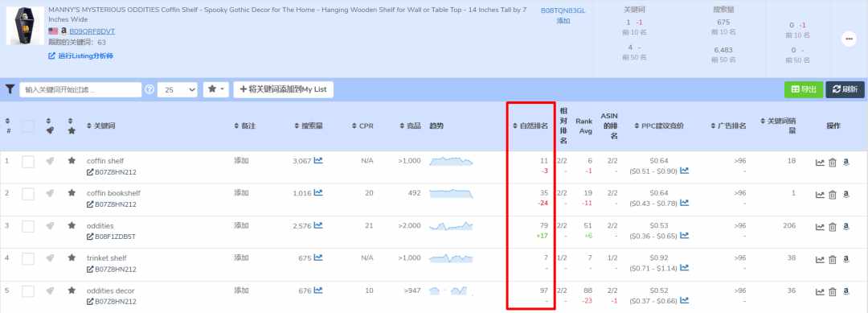This screenshot has width=868, height=313.
Task: Check the oddities row checkbox
Action: [x=28, y=227]
